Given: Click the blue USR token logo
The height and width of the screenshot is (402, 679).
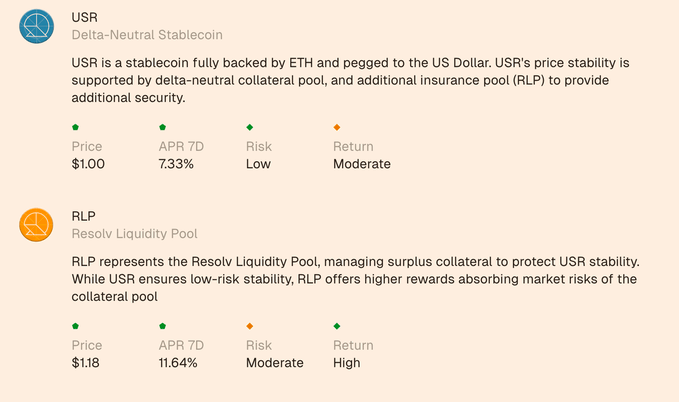Looking at the screenshot, I should [x=36, y=26].
